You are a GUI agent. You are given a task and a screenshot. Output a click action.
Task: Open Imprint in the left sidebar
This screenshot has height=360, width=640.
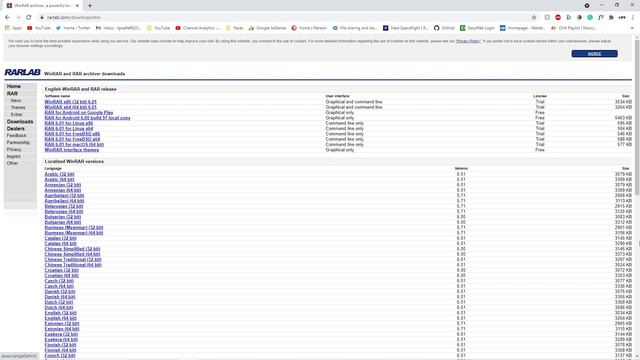pyautogui.click(x=13, y=156)
